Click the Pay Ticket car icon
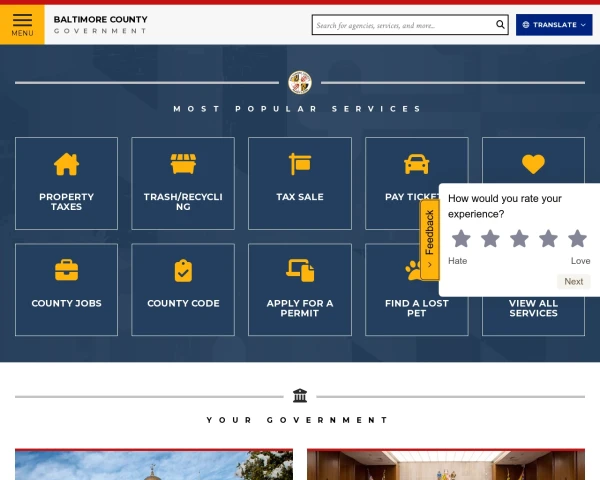This screenshot has width=600, height=480. pos(416,164)
